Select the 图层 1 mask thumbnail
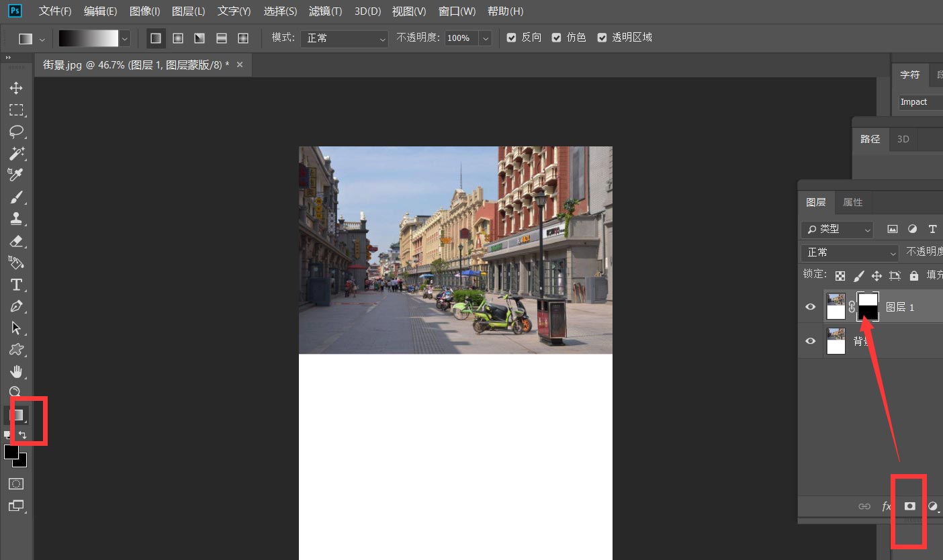Screen dimensions: 943x560 [868, 307]
